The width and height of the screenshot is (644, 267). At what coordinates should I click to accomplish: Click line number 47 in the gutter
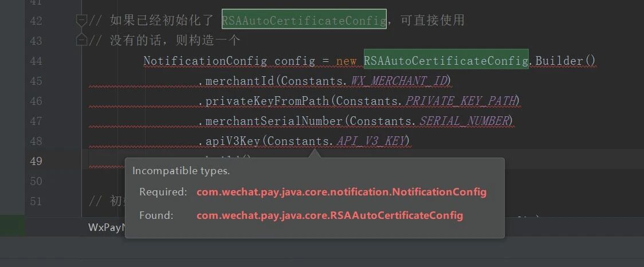click(36, 121)
